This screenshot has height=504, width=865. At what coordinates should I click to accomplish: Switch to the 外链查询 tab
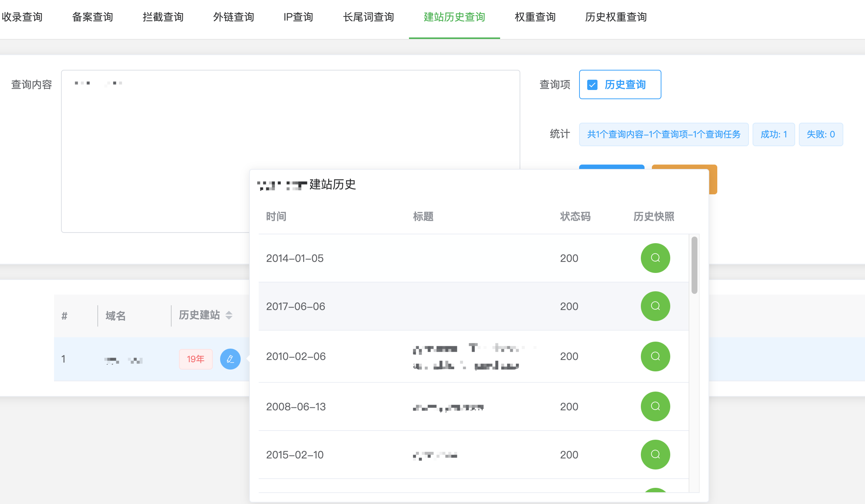234,17
